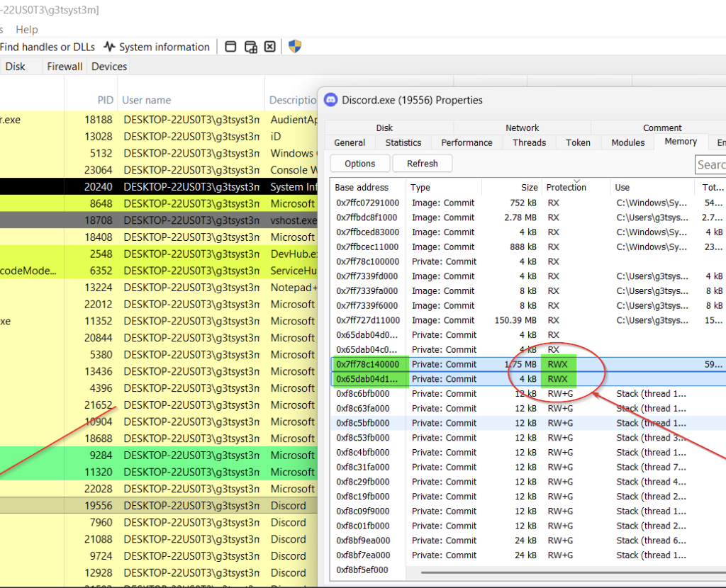Sort by the Base address column header

coord(362,188)
